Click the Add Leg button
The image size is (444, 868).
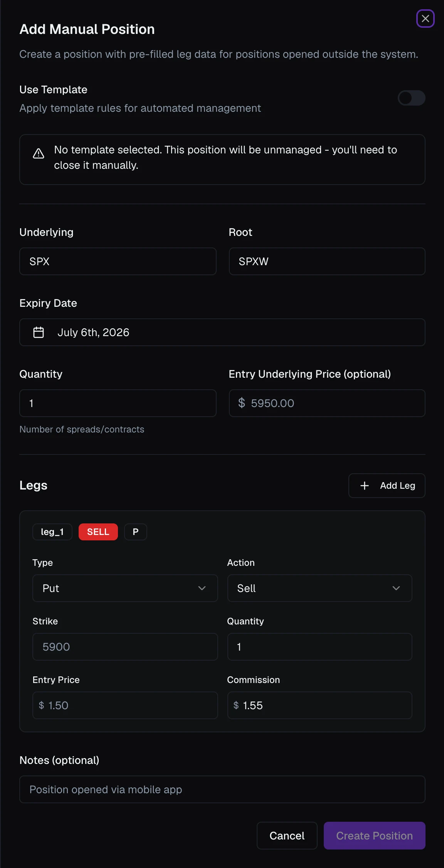point(387,486)
